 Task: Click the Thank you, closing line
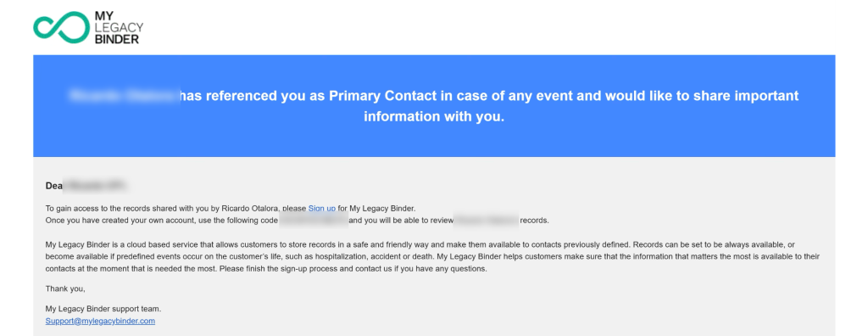point(65,288)
